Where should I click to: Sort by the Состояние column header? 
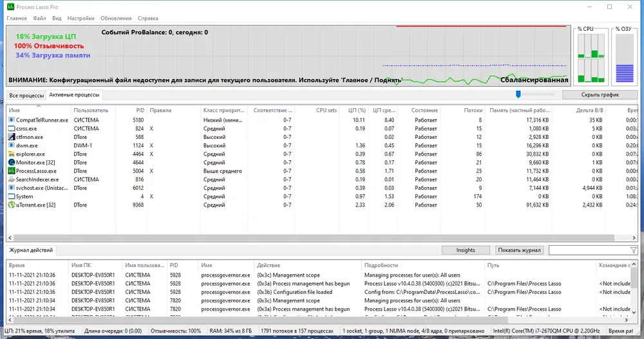(x=419, y=110)
